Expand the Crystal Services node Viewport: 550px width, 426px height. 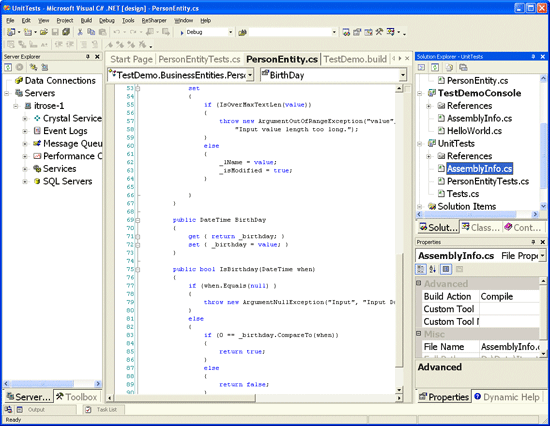(x=25, y=119)
